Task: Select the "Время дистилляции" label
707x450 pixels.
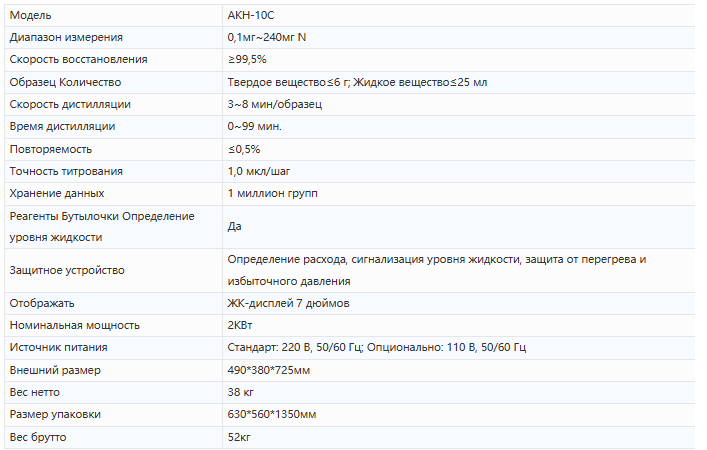Action: [x=62, y=126]
